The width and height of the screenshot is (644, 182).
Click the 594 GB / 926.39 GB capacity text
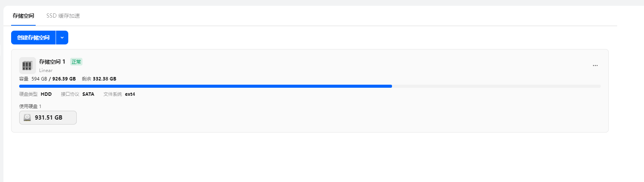54,79
